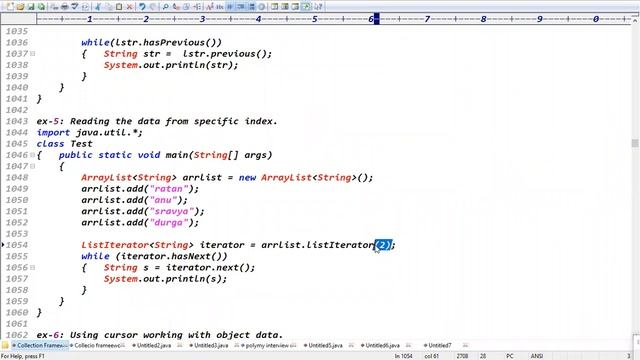Viewport: 640px width, 360px height.
Task: Click the column marker on ruler at 6
Action: [x=377, y=19]
